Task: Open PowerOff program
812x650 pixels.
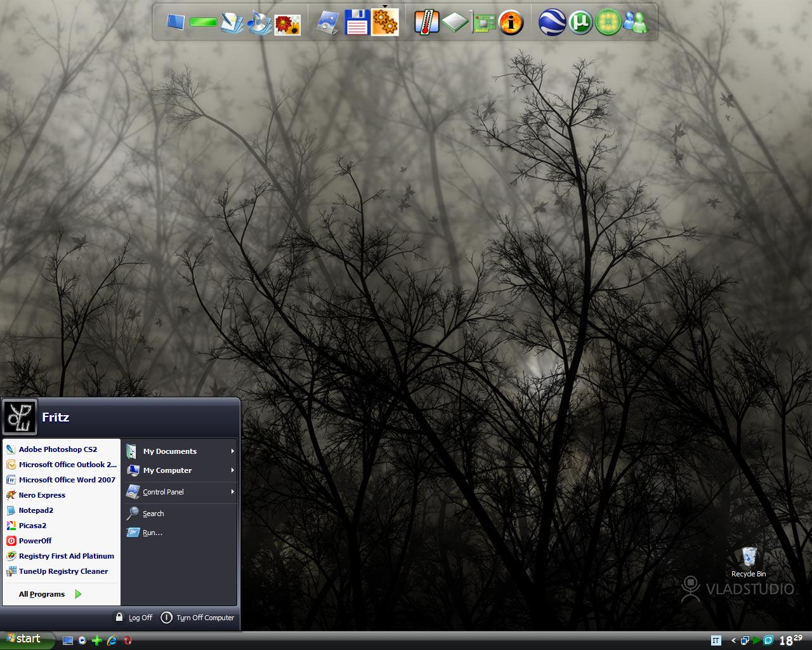Action: point(61,541)
